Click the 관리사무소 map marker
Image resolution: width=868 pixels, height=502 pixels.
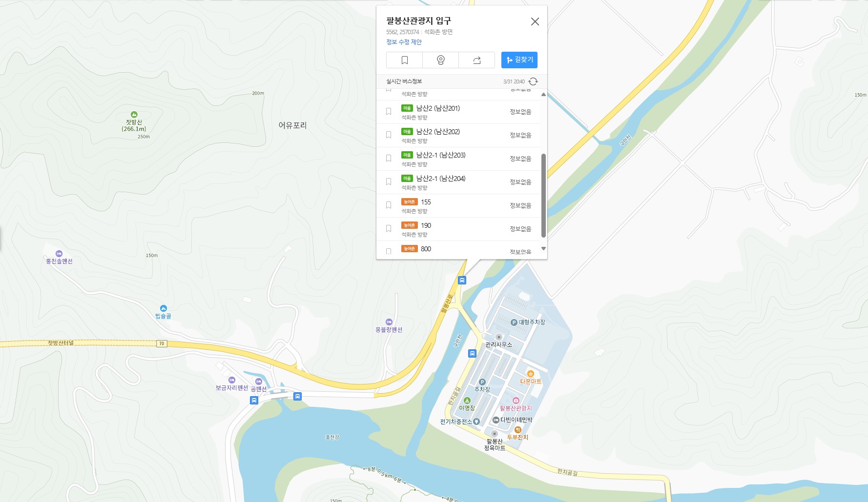tap(498, 337)
